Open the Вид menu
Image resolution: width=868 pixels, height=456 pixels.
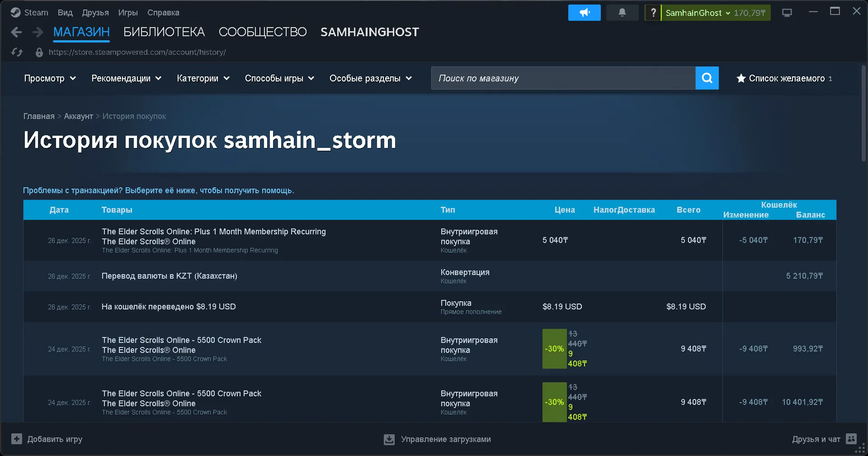pos(65,13)
